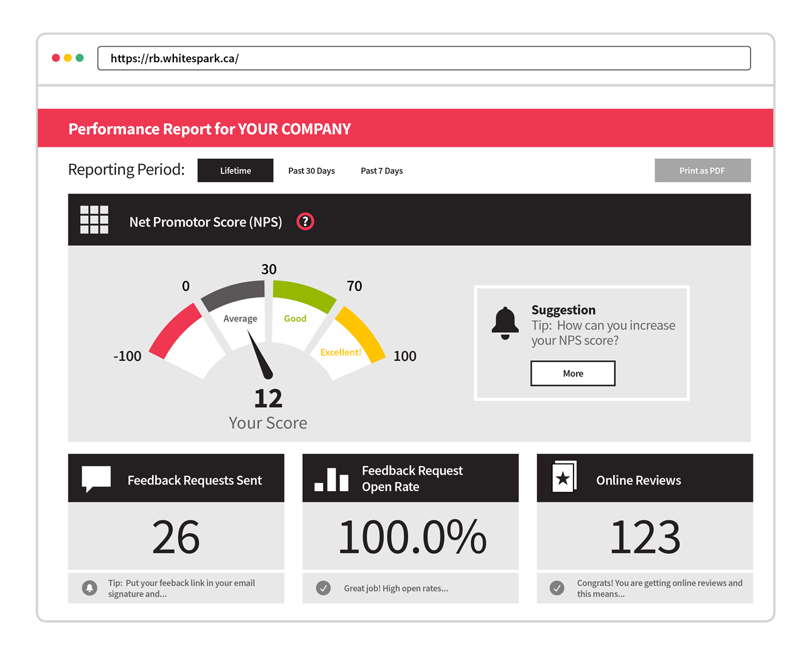Click the browser URL address field
The width and height of the screenshot is (812, 659).
pos(423,58)
